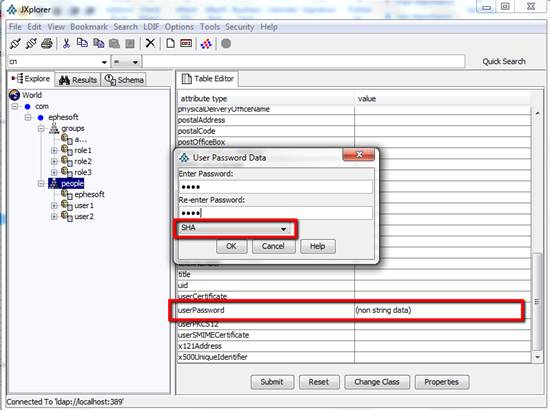Click the World globe root icon
The width and height of the screenshot is (550, 410).
coord(14,95)
